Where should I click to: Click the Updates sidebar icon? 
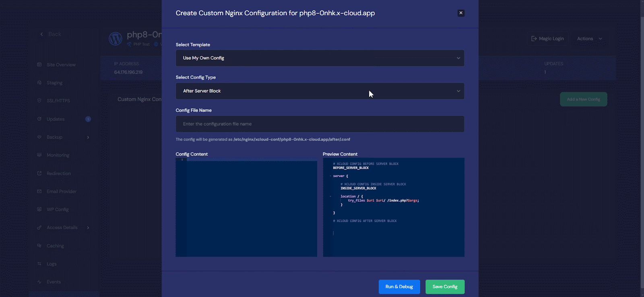pos(39,119)
